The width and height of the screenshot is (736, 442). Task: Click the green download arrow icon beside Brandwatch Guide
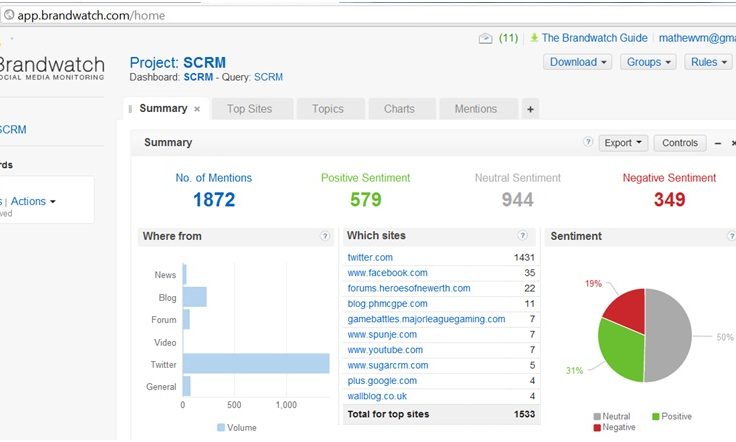pos(534,38)
